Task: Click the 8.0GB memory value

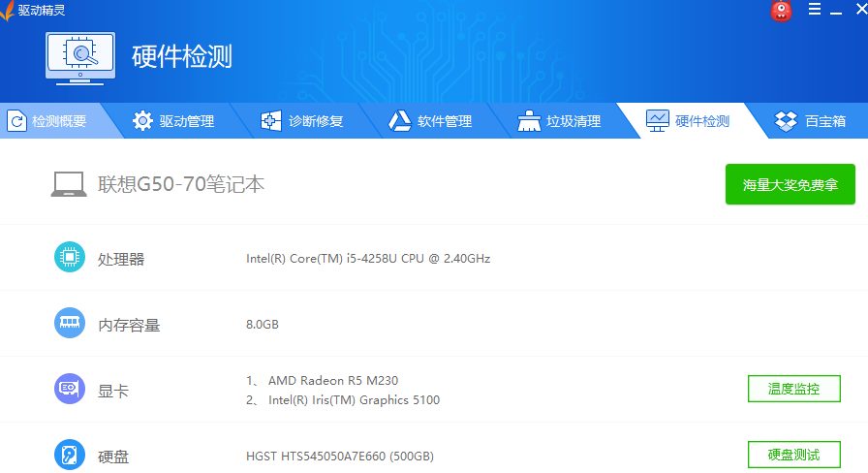Action: coord(263,325)
